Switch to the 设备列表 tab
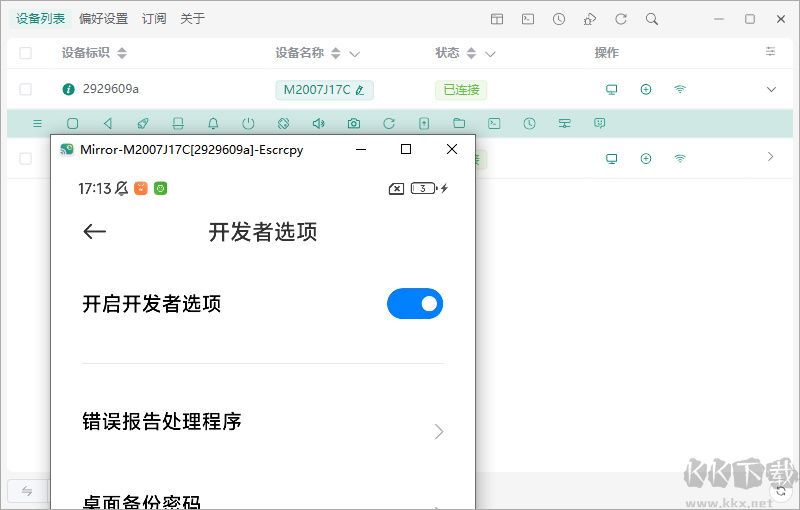The height and width of the screenshot is (510, 800). pyautogui.click(x=40, y=19)
